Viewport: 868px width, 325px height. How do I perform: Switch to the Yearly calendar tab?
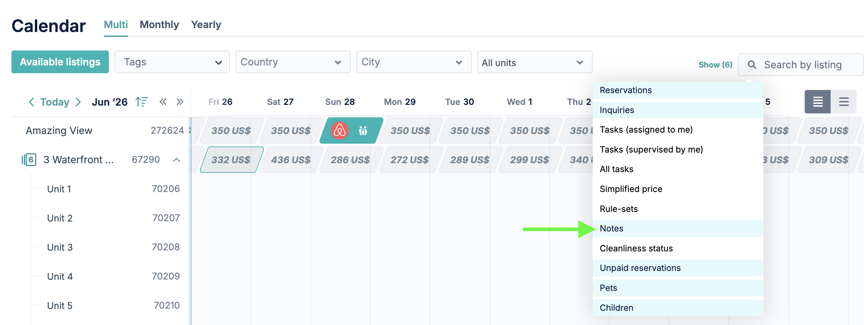pyautogui.click(x=206, y=25)
